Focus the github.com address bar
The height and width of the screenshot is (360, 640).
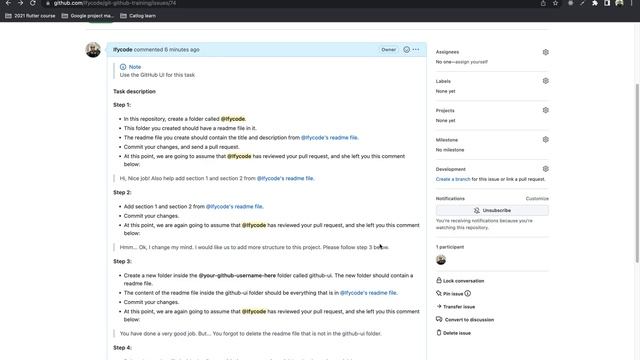[286, 3]
